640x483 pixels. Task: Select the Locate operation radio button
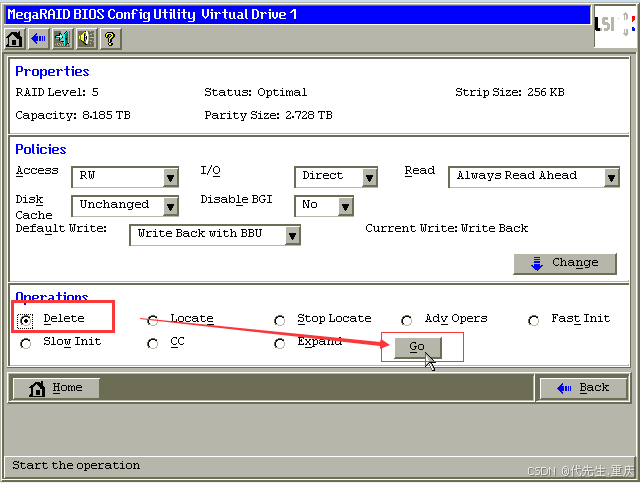coord(153,321)
